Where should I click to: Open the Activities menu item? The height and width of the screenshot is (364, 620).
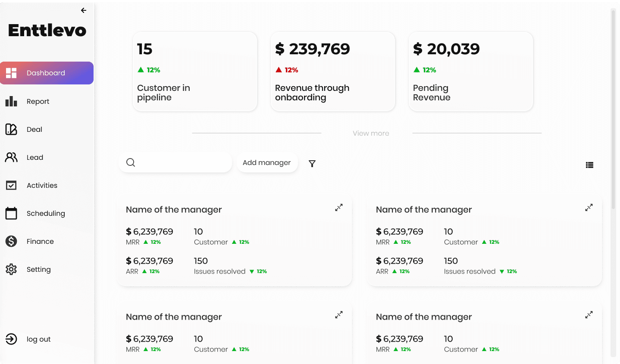[42, 186]
